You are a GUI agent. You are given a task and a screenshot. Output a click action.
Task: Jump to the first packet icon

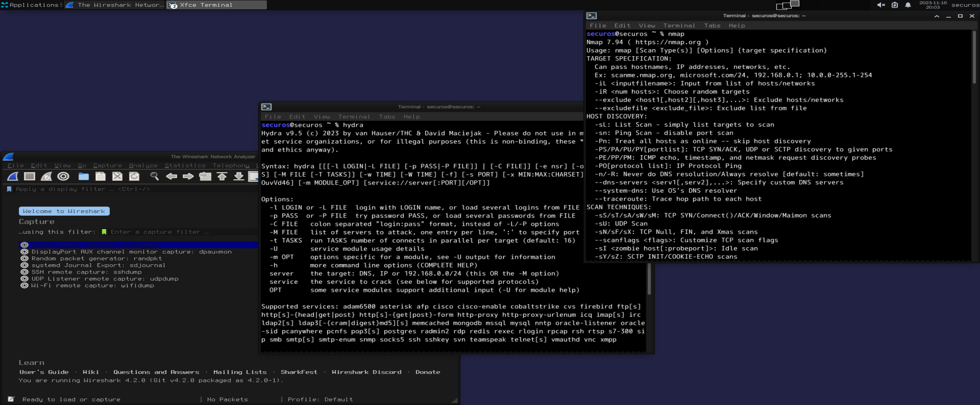[222, 176]
